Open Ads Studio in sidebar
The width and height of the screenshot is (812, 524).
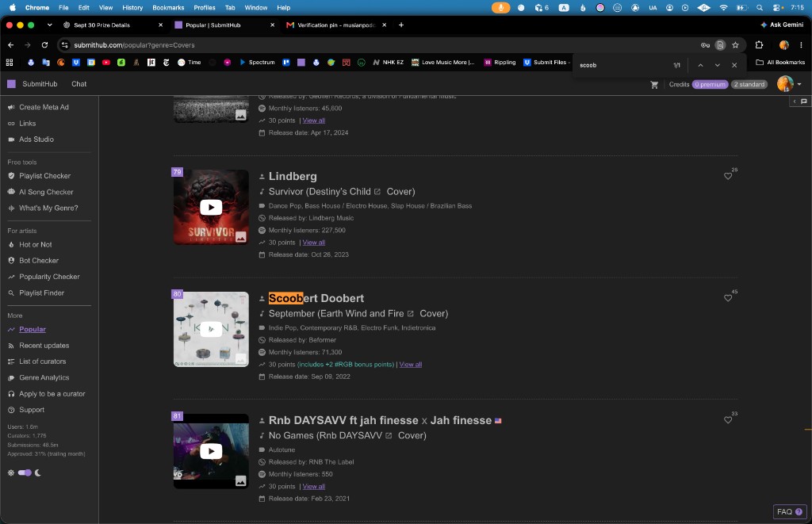[36, 140]
